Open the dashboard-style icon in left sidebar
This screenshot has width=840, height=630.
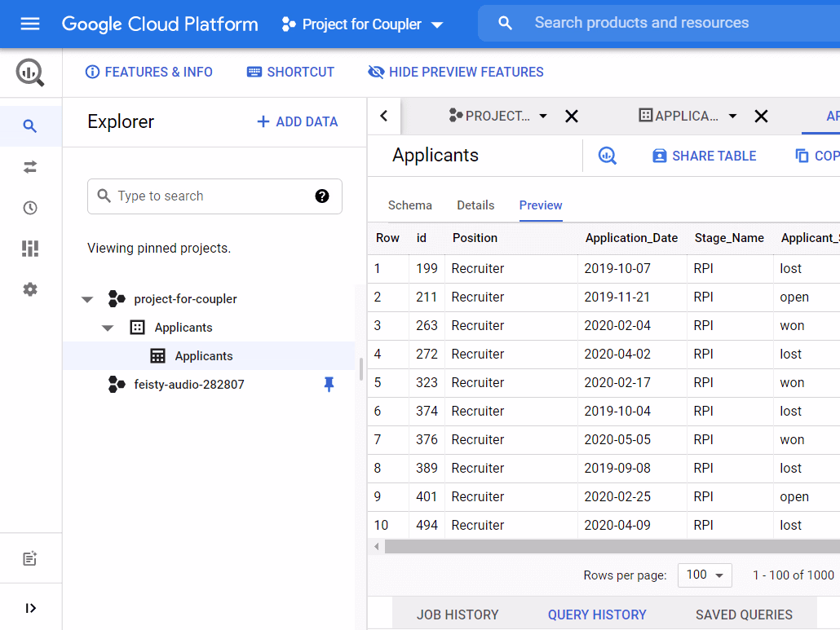[30, 249]
